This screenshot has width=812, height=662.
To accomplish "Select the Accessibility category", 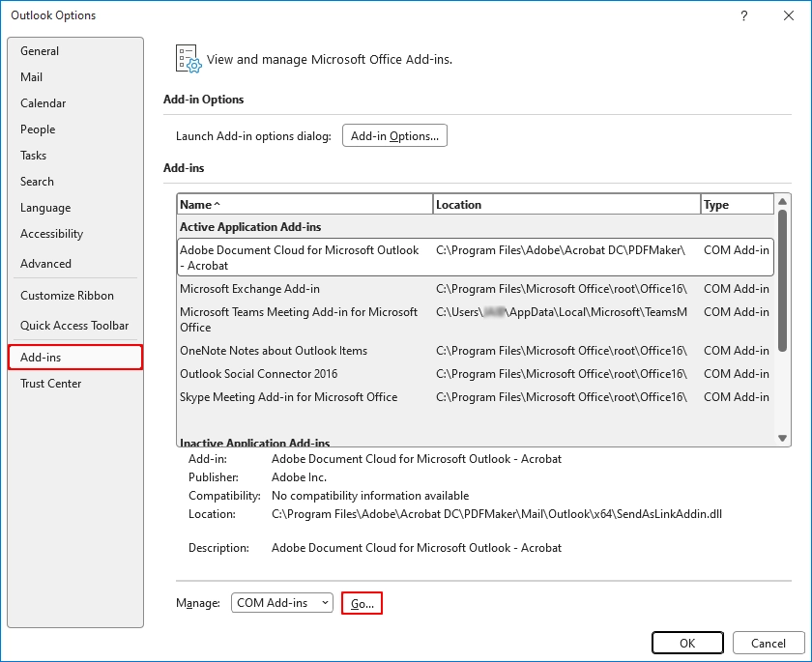I will coord(75,234).
